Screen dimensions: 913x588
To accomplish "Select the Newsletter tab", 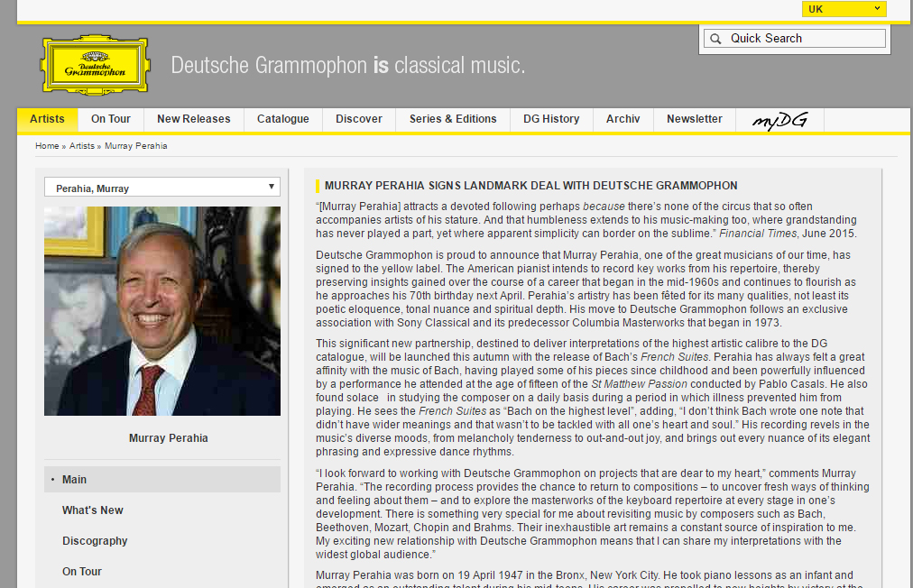I will click(x=695, y=119).
